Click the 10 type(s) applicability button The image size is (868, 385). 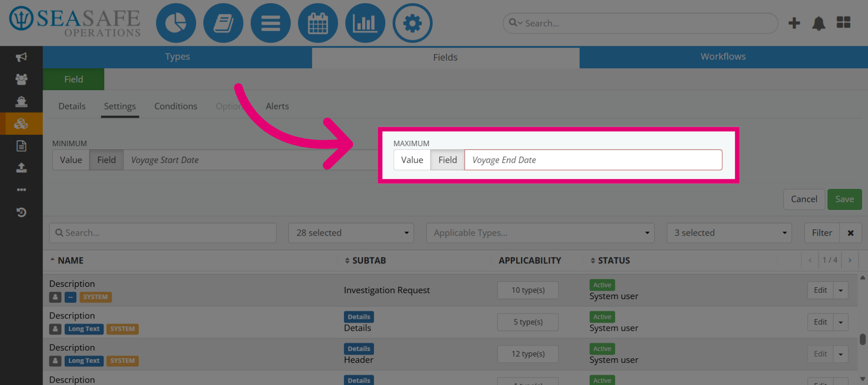pyautogui.click(x=528, y=290)
